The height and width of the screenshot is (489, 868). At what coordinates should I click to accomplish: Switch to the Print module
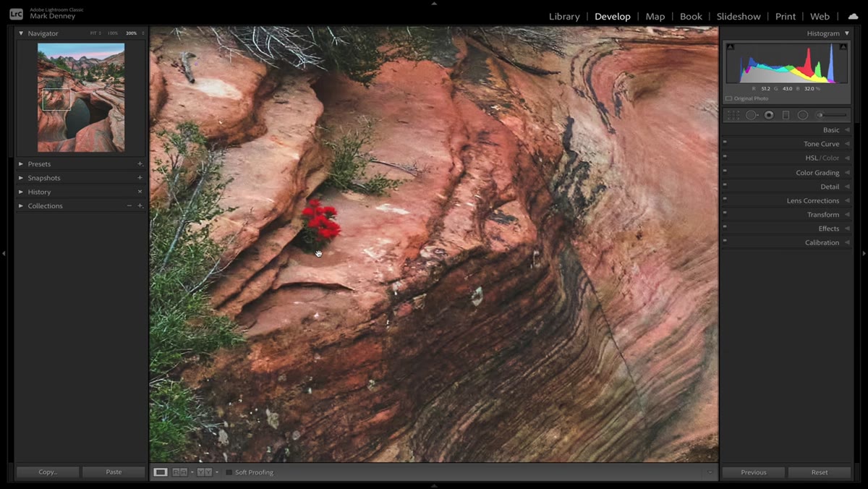[786, 16]
